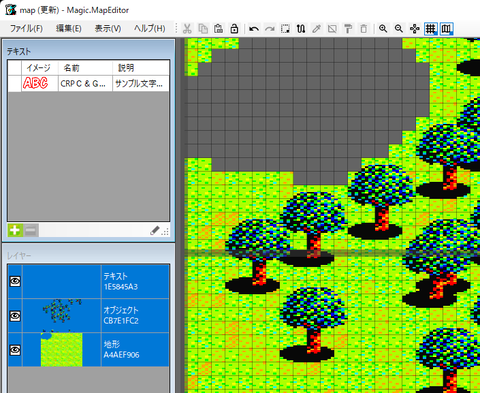Image resolution: width=480 pixels, height=393 pixels.
Task: Click the minus remove text button
Action: click(x=31, y=230)
